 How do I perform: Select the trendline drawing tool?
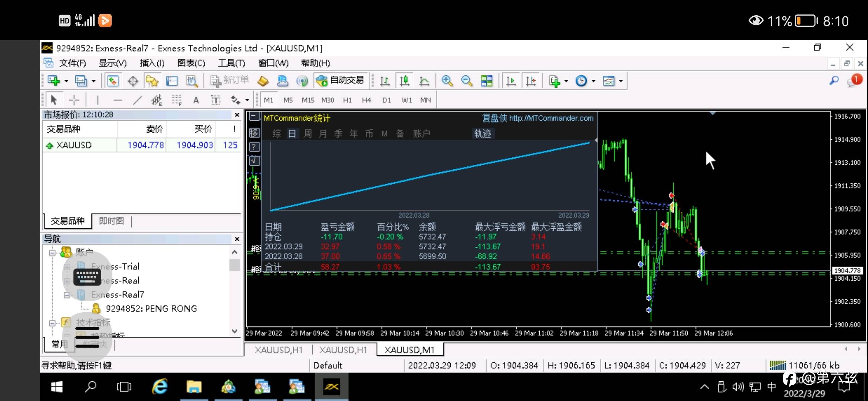click(138, 100)
